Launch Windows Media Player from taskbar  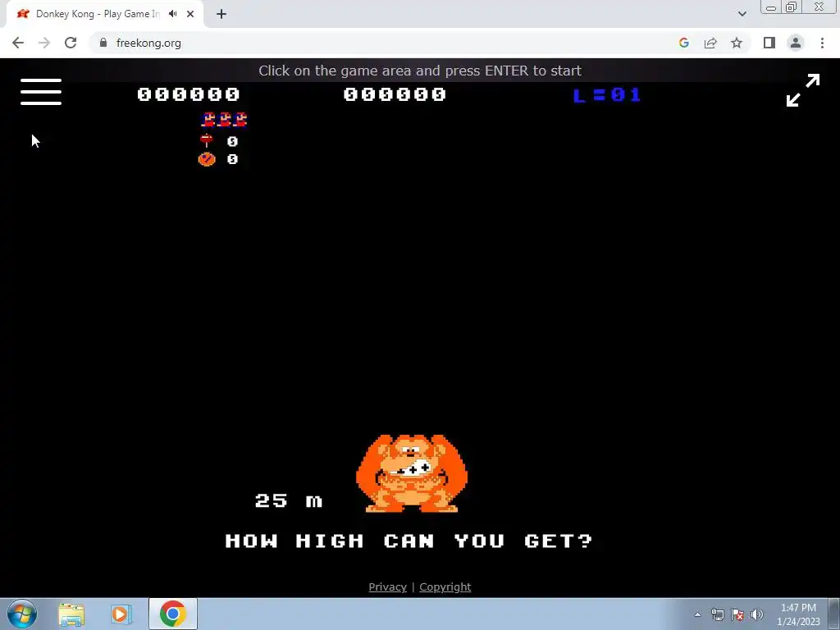coord(121,614)
